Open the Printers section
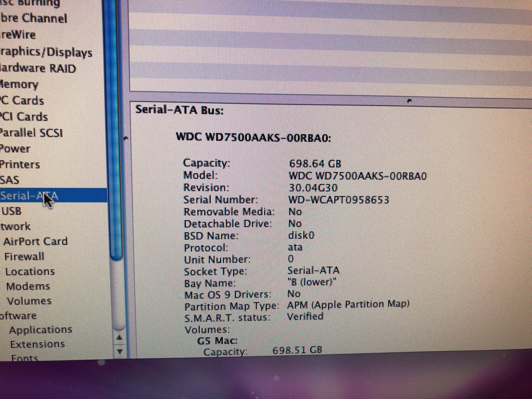Viewport: 532px width, 399px height. tap(20, 165)
